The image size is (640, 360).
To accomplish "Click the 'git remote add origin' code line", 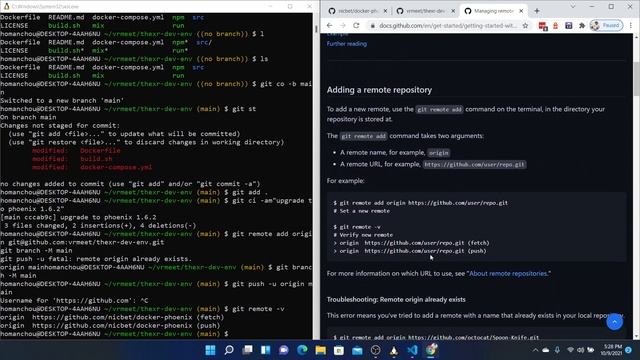I will [x=421, y=203].
